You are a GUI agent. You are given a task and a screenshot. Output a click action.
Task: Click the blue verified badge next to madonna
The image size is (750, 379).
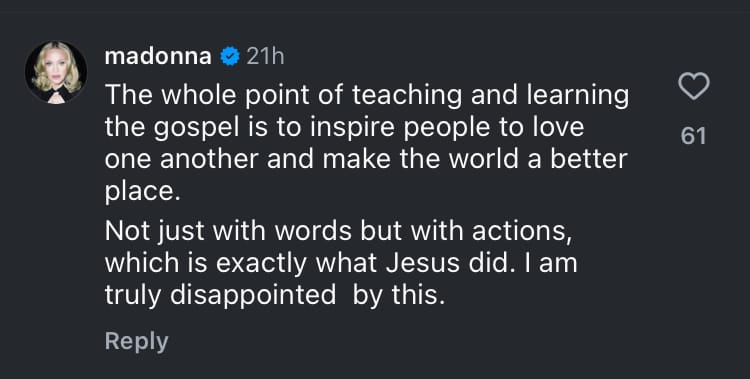click(230, 57)
